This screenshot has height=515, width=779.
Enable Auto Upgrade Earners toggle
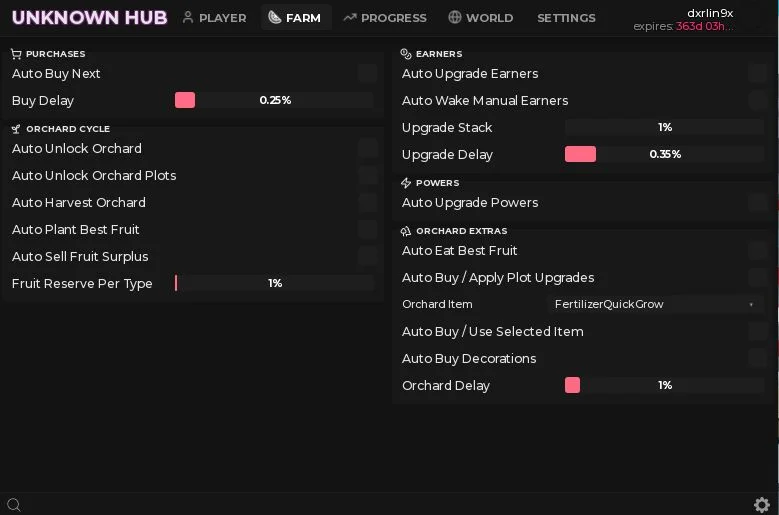click(758, 74)
